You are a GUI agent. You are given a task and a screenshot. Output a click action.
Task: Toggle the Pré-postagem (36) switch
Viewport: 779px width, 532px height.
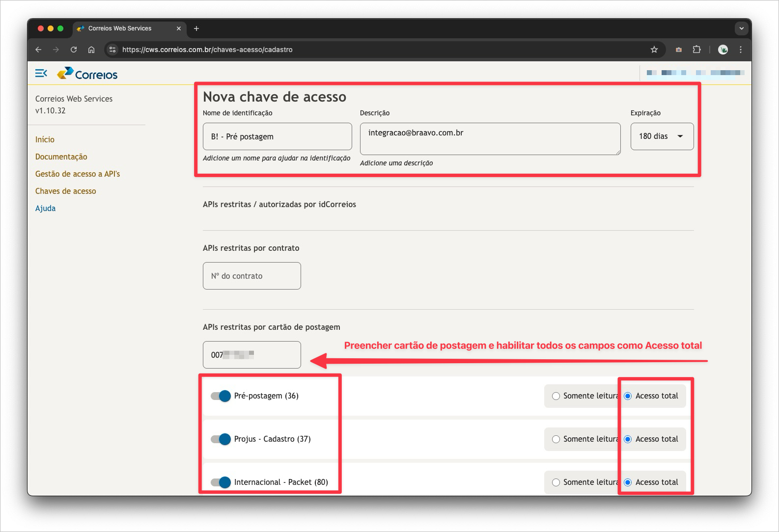[221, 396]
